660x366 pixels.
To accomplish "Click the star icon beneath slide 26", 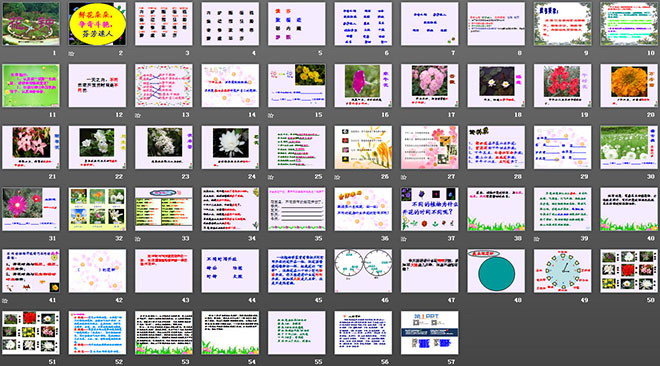I will (338, 177).
